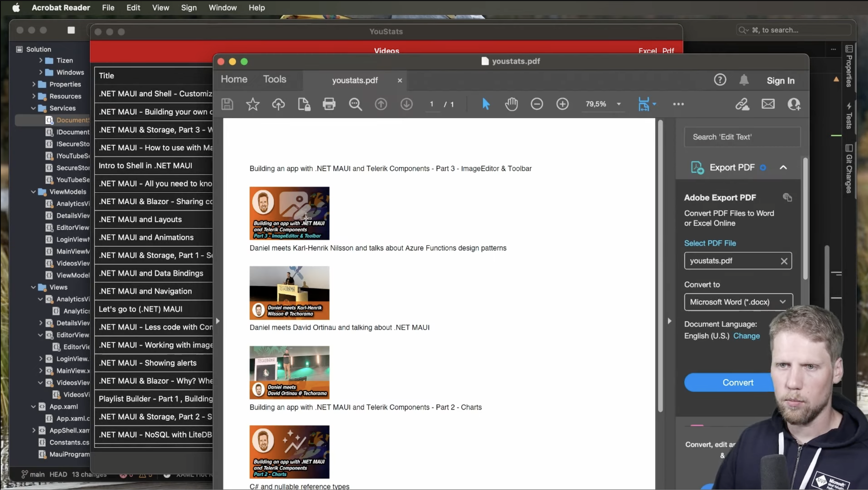Click the Convert button
Image resolution: width=868 pixels, height=490 pixels.
point(737,382)
